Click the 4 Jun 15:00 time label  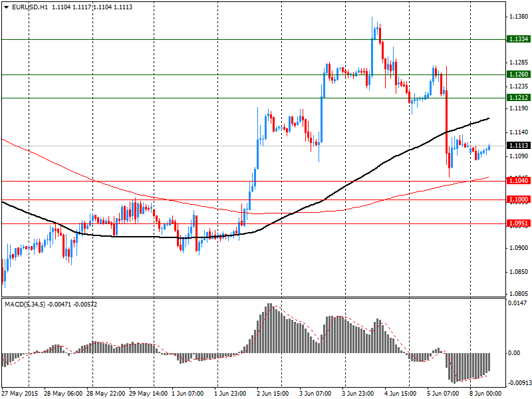tap(401, 394)
